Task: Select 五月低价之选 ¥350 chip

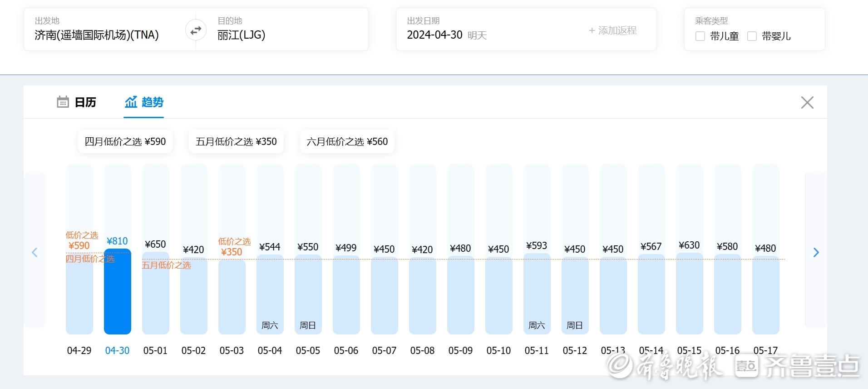Action: pos(236,142)
